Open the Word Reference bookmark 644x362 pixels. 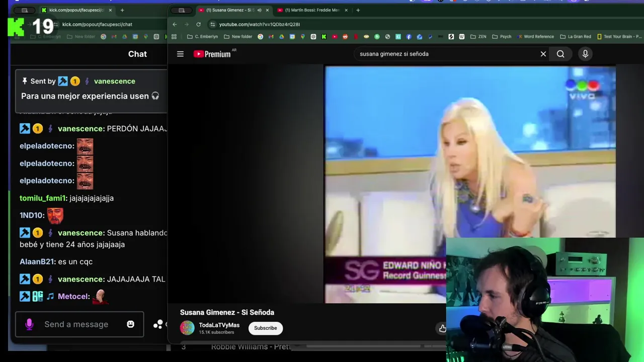click(x=535, y=36)
